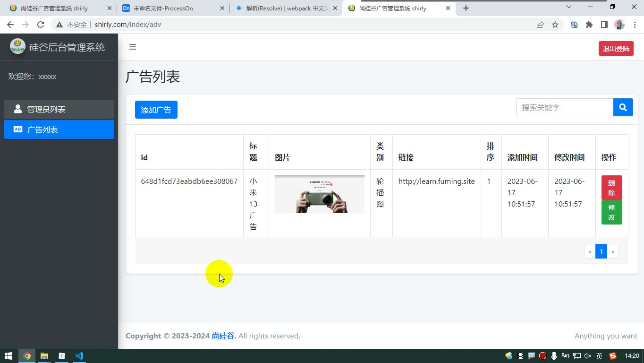
Task: Go to previous page in pagination
Action: [590, 251]
